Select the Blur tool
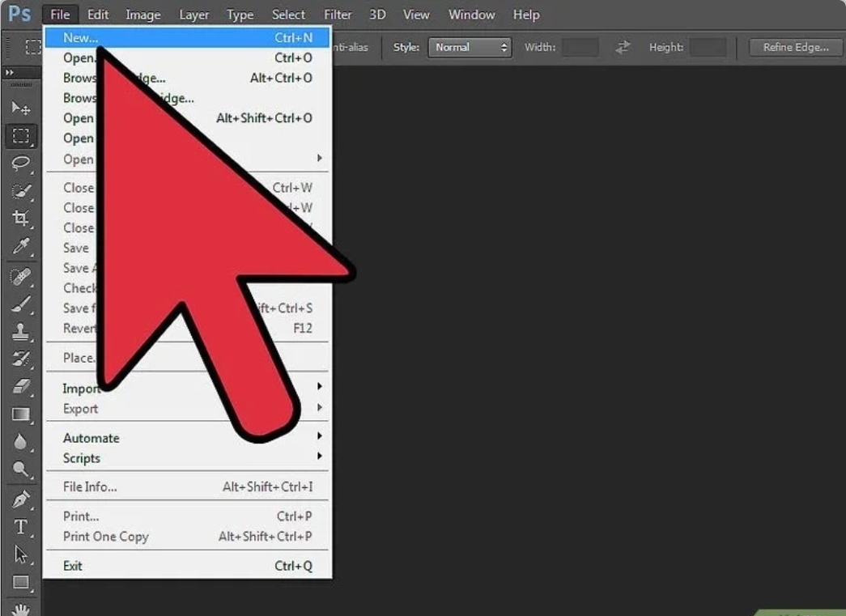This screenshot has width=846, height=616. (x=20, y=442)
